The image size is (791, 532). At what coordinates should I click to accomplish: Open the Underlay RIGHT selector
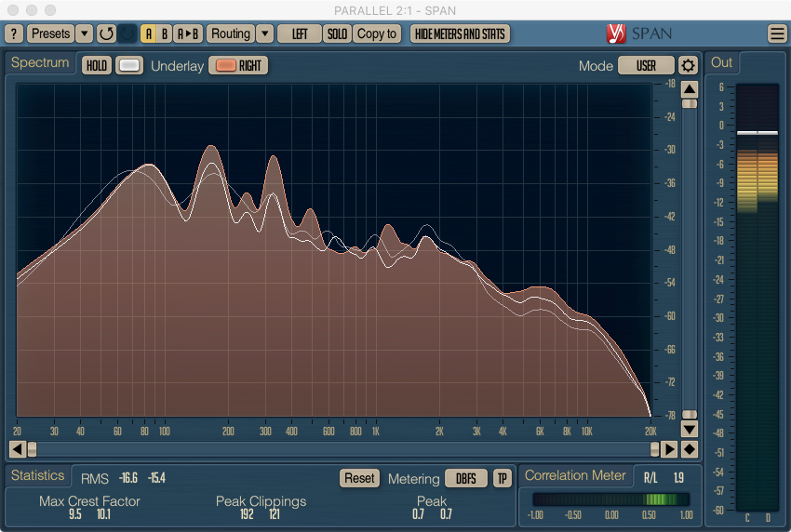point(238,65)
